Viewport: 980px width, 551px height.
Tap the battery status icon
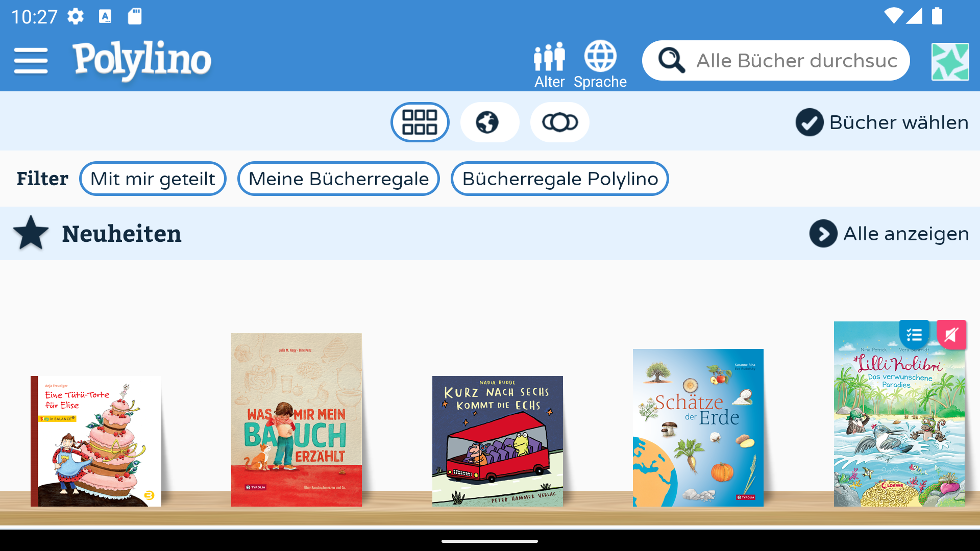937,16
